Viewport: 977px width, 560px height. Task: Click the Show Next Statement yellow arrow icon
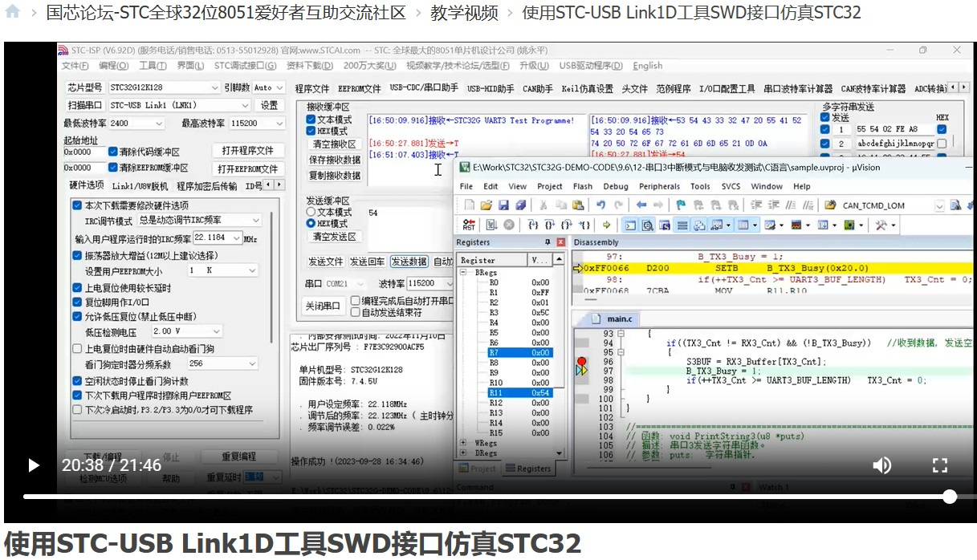point(607,225)
